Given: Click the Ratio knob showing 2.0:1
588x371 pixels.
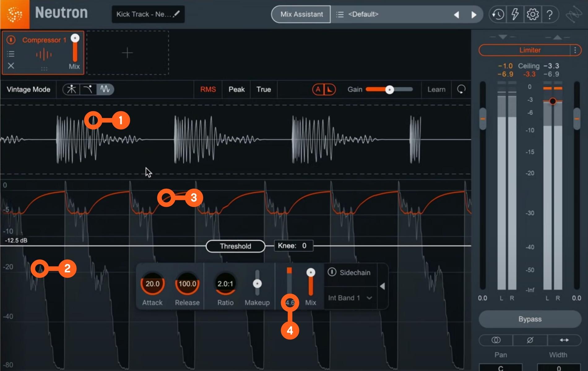Looking at the screenshot, I should (x=225, y=284).
